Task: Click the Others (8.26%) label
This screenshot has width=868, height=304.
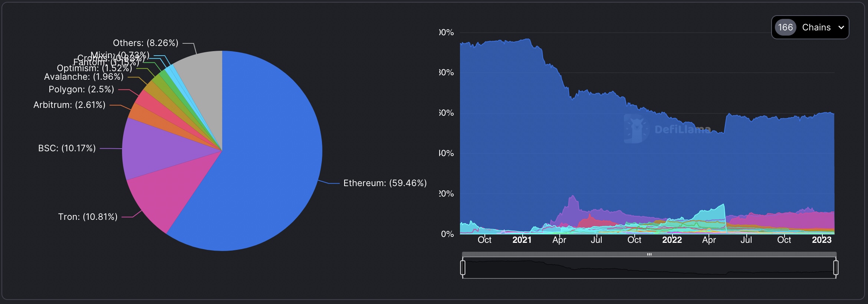Action: (145, 43)
